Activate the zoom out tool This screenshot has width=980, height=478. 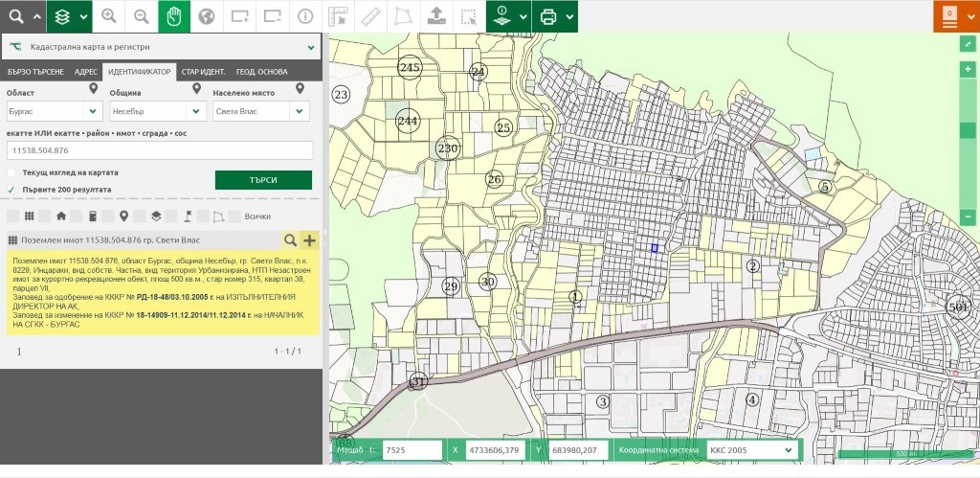tap(141, 16)
